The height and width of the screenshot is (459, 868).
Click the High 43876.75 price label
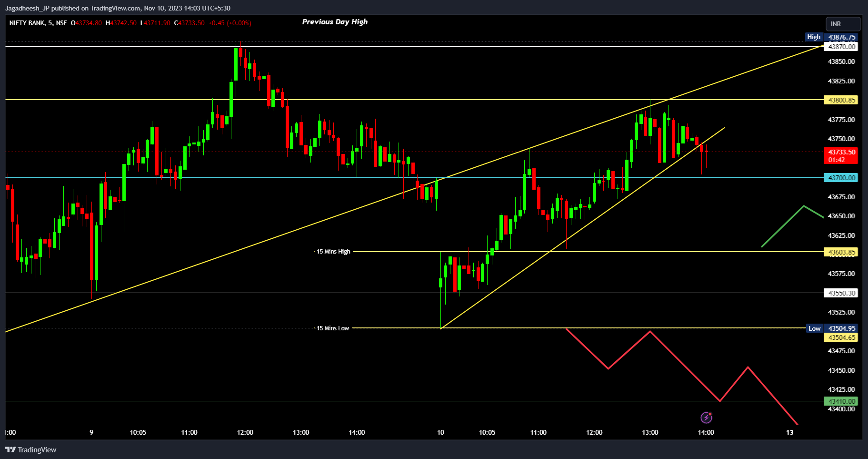[x=832, y=37]
